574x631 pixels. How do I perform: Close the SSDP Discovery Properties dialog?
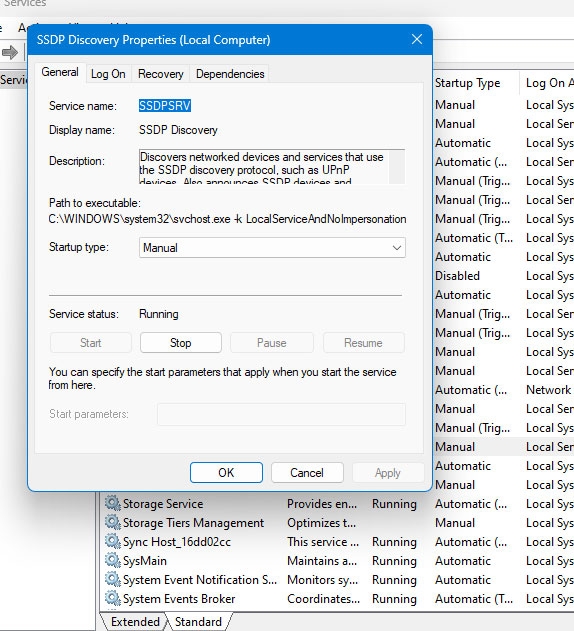pos(417,39)
